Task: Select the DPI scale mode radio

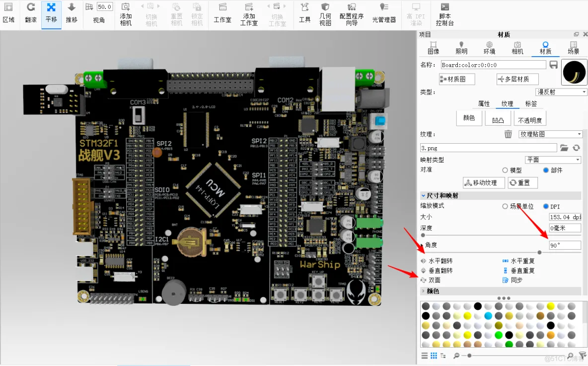Action: click(546, 206)
